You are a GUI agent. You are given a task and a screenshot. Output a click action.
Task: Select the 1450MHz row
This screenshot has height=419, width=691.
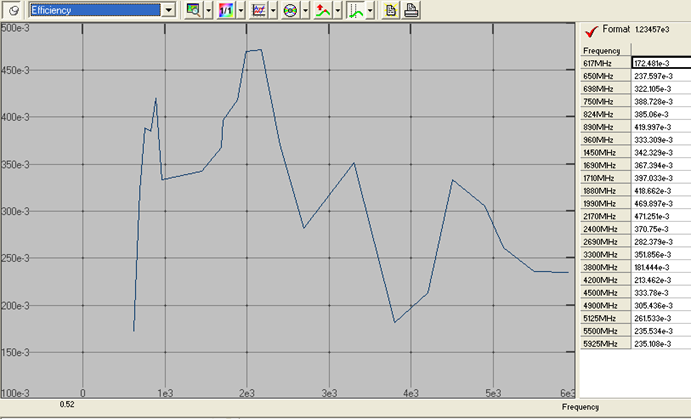coord(606,152)
